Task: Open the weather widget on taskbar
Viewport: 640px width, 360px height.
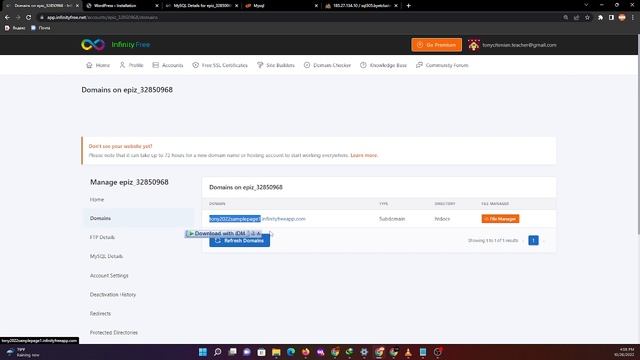Action: pyautogui.click(x=24, y=352)
